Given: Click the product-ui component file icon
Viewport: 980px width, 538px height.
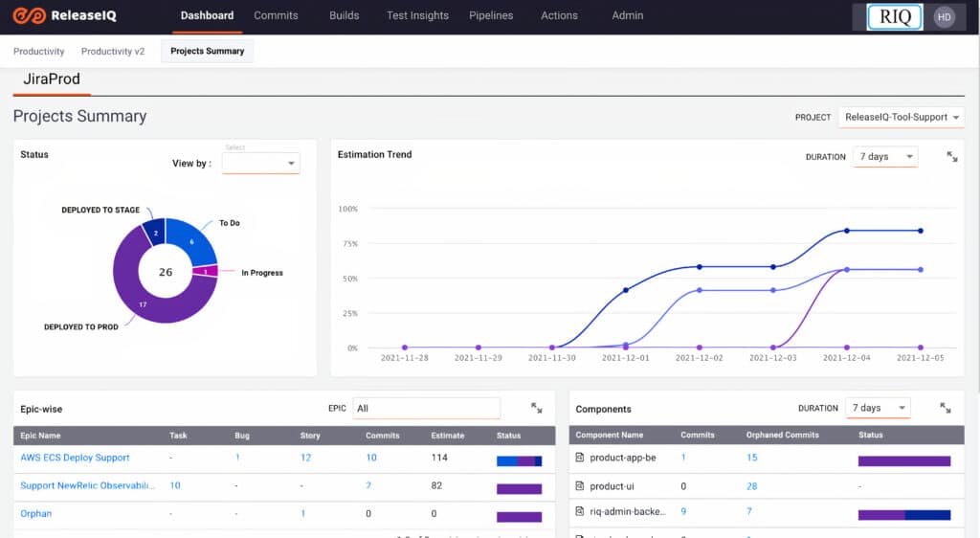Looking at the screenshot, I should [x=579, y=485].
